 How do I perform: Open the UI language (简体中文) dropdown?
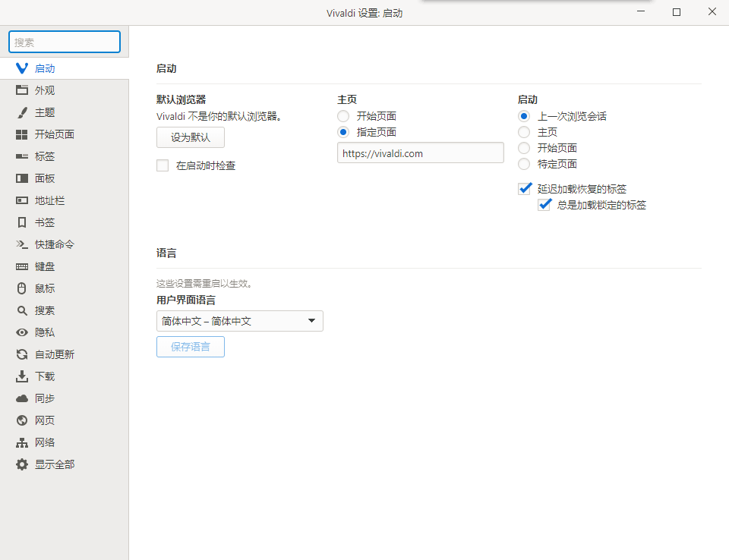pos(239,321)
